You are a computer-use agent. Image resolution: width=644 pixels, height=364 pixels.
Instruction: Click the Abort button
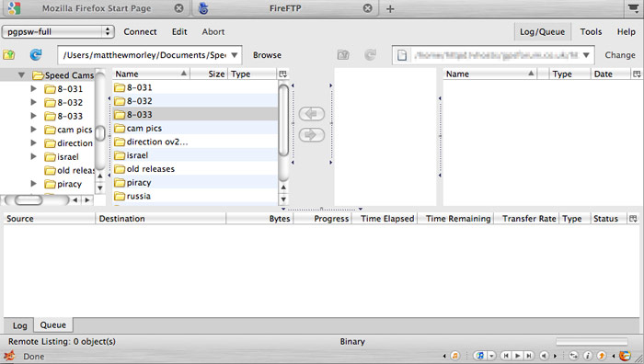(x=213, y=31)
